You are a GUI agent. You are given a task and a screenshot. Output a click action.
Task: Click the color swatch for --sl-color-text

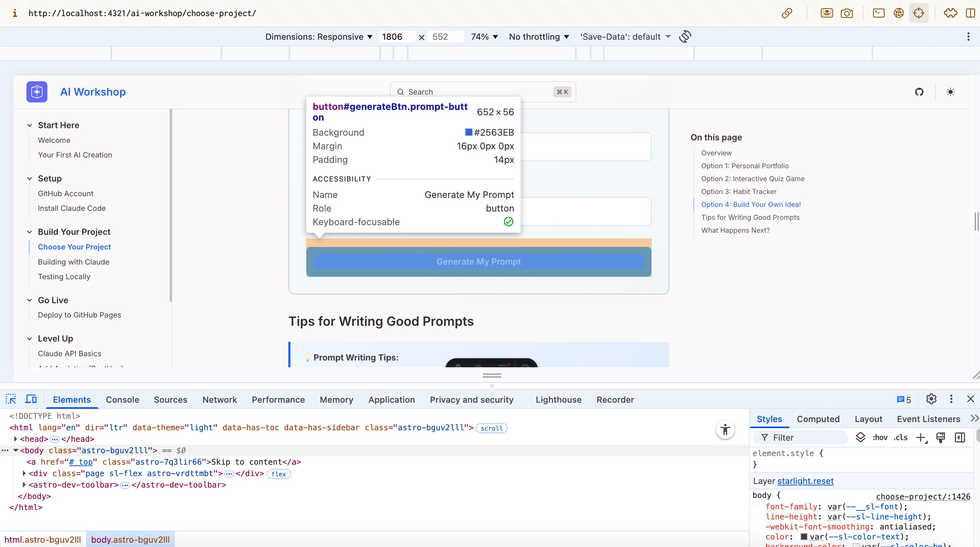click(804, 536)
